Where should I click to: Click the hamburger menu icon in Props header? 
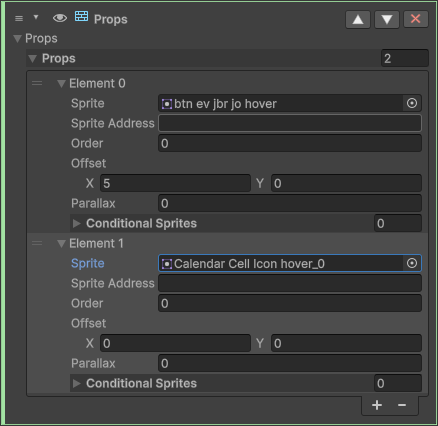pos(19,18)
